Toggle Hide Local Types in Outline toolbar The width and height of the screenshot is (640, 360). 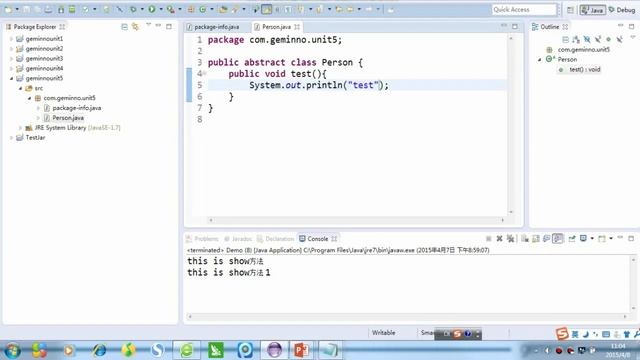pos(620,39)
